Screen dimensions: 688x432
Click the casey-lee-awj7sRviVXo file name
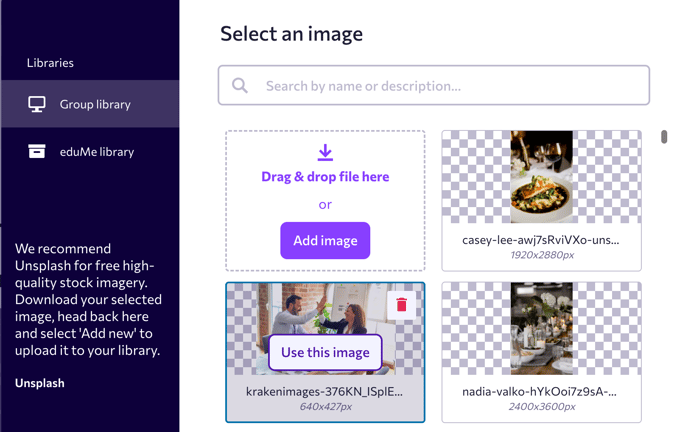(x=541, y=240)
